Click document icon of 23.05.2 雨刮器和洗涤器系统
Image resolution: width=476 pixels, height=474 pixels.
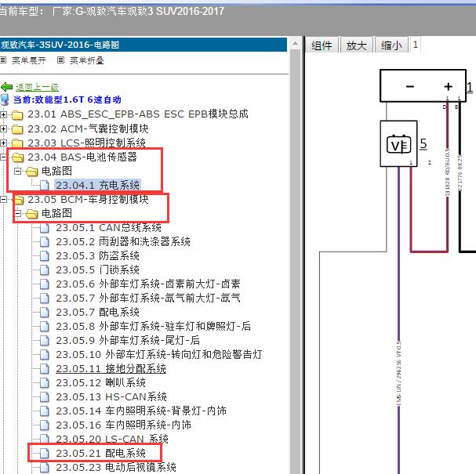coord(45,242)
